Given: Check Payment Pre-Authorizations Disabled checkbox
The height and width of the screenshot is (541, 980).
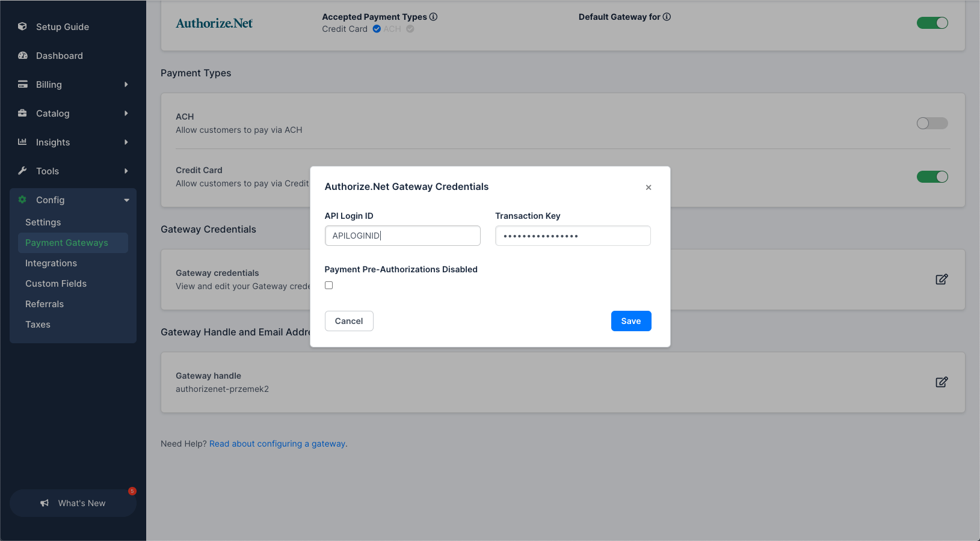Looking at the screenshot, I should click(328, 286).
